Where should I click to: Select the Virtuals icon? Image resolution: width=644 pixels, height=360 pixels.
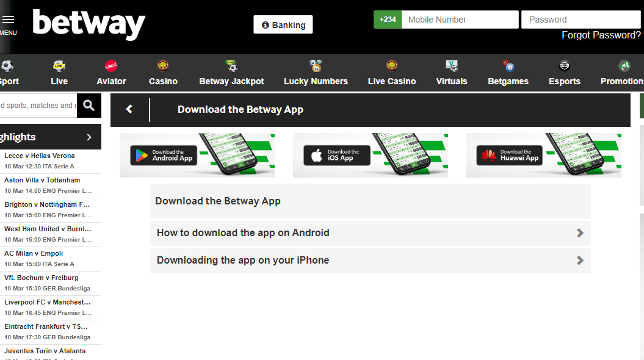click(452, 66)
